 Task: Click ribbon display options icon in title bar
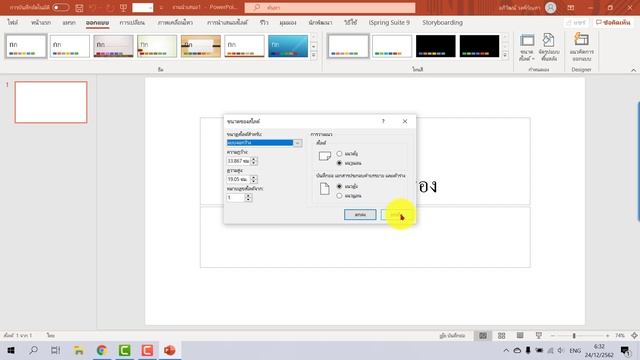click(x=571, y=8)
